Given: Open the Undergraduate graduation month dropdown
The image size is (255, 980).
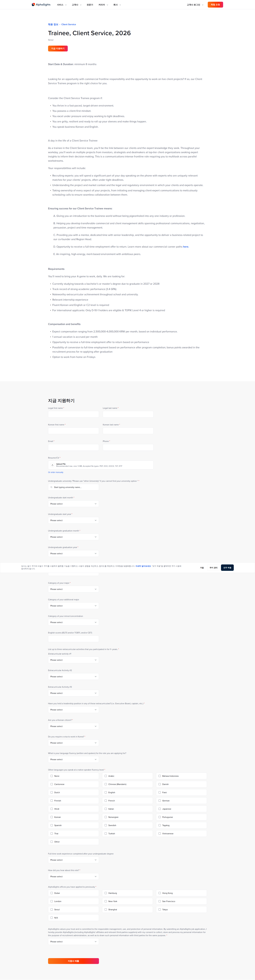Looking at the screenshot, I should point(74,537).
